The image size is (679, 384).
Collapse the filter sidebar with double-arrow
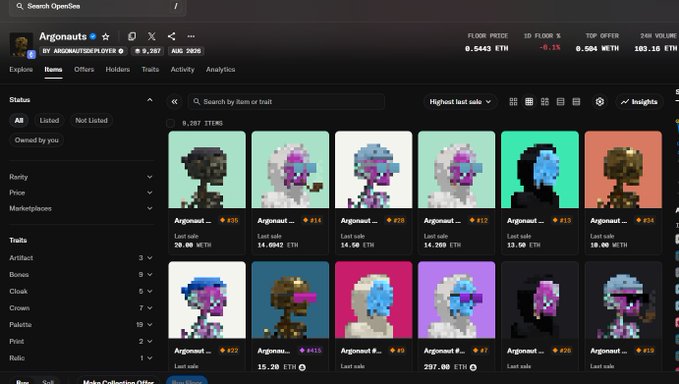(174, 102)
